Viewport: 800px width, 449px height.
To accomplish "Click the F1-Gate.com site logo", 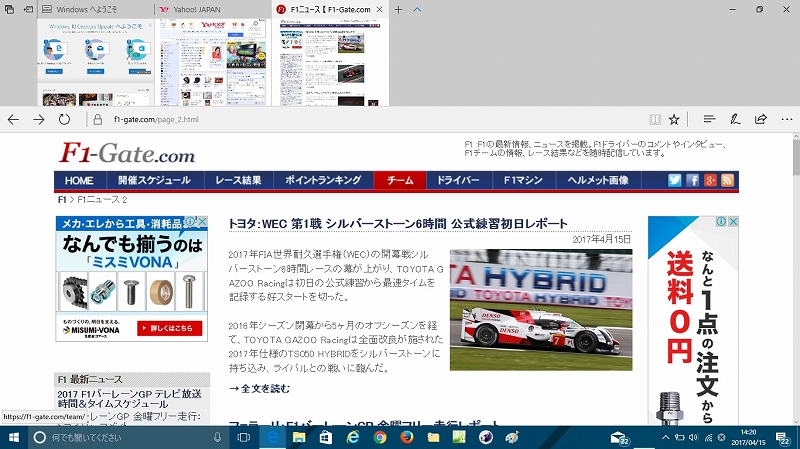I will coord(128,153).
